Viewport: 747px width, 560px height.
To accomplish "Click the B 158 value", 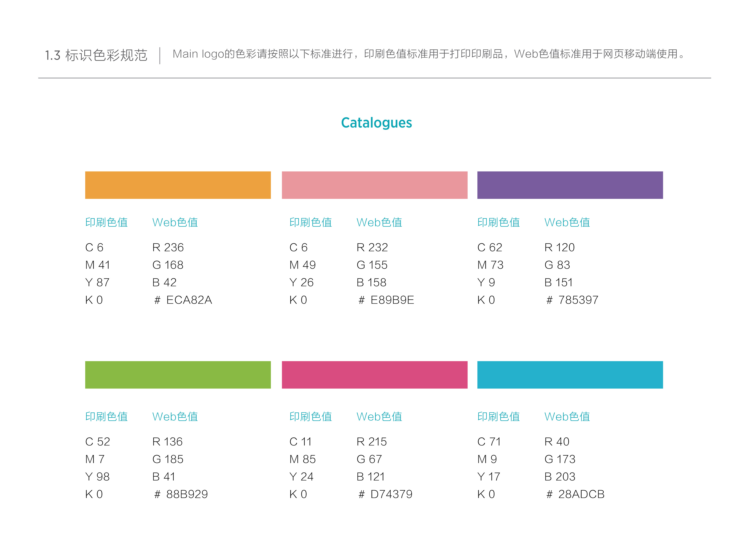I will 372,283.
